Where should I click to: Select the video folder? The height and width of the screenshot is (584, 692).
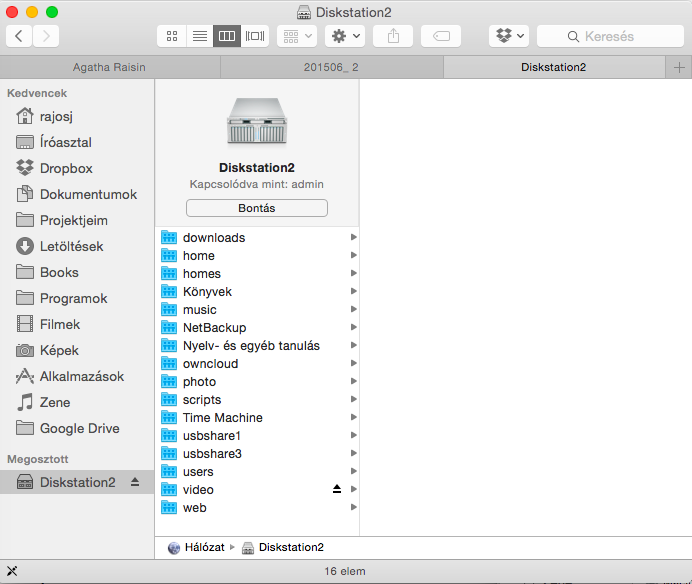pos(257,490)
